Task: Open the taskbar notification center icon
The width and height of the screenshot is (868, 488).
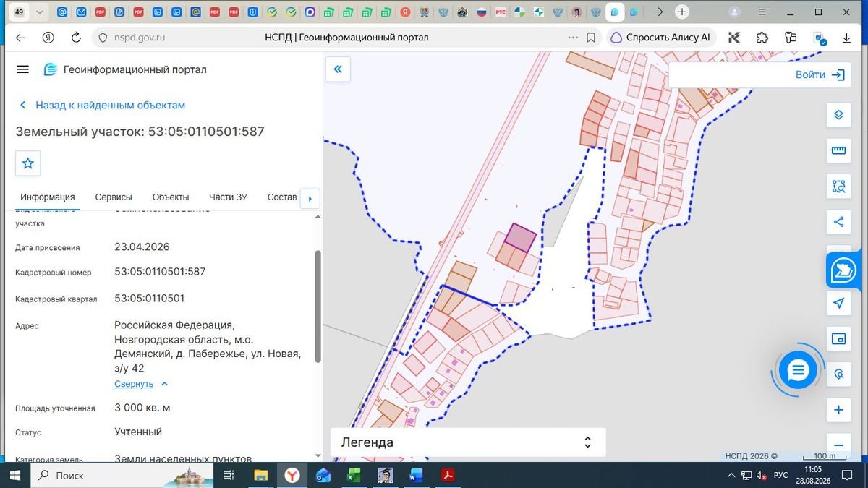Action: [846, 476]
